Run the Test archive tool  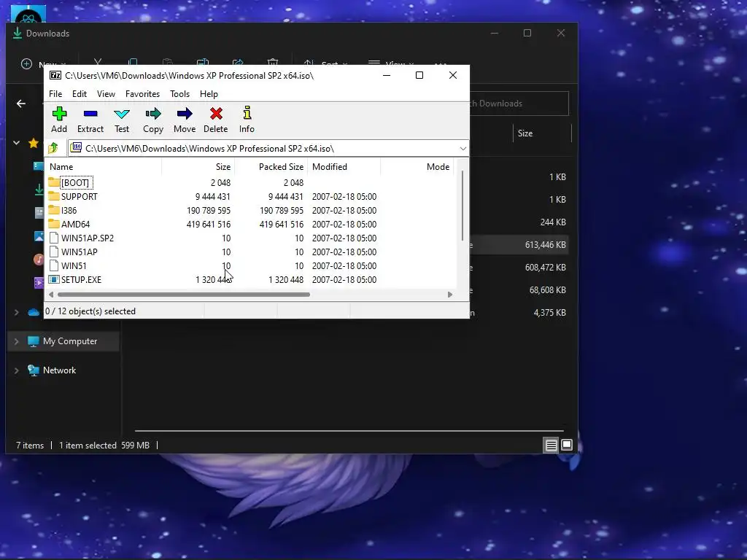pyautogui.click(x=122, y=120)
